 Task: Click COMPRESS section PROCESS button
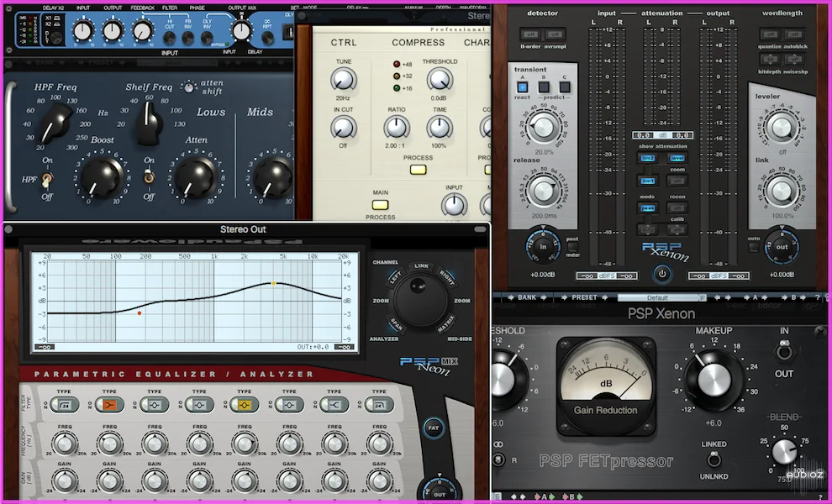point(419,170)
